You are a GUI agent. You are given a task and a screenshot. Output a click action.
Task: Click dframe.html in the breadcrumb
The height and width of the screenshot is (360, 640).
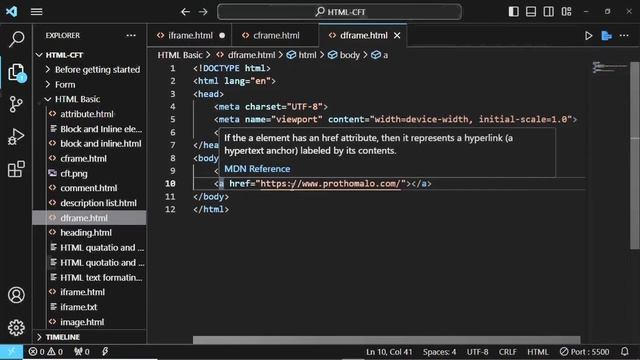click(251, 55)
